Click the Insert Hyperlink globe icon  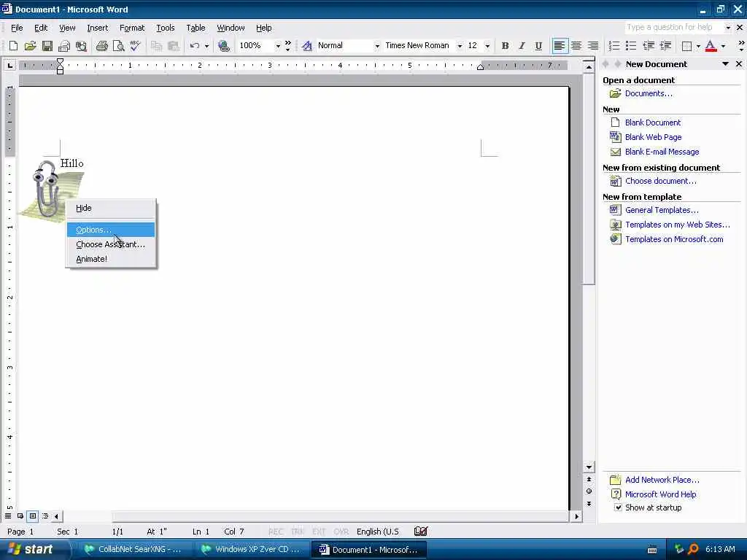tap(223, 46)
